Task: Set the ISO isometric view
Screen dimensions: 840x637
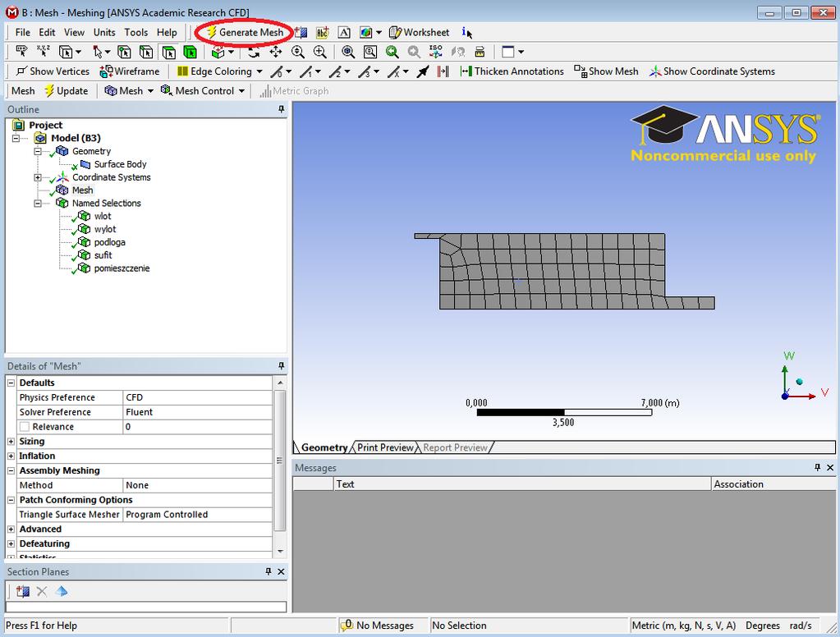Action: (x=435, y=52)
